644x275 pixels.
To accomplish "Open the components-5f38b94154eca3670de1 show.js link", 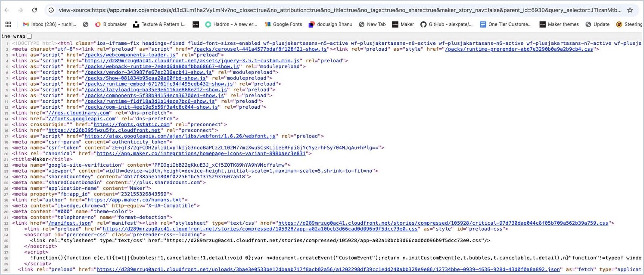I will (154, 96).
